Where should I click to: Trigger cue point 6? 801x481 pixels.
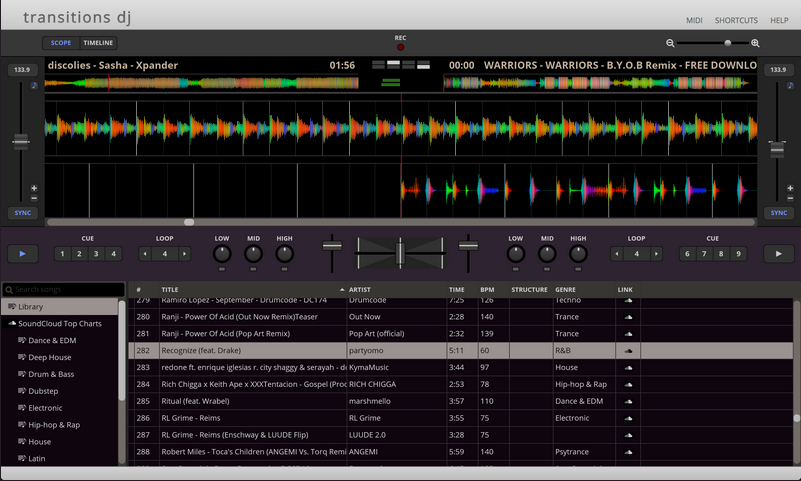click(687, 254)
